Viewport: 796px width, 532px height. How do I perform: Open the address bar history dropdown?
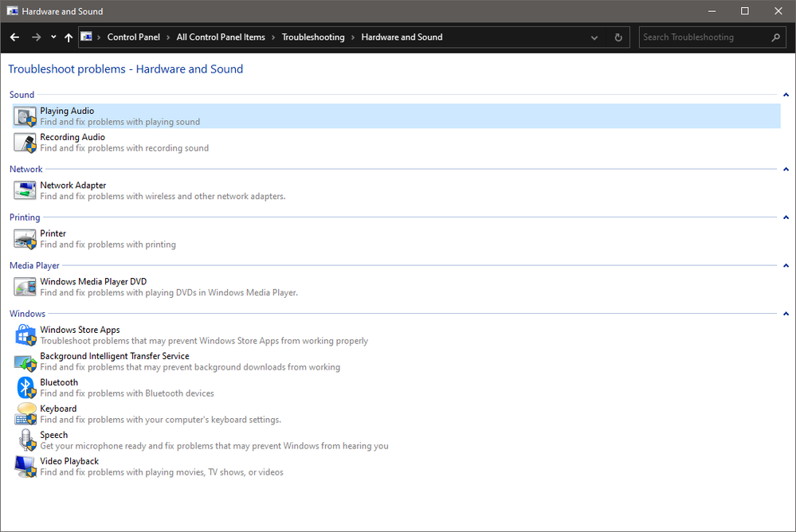click(594, 37)
